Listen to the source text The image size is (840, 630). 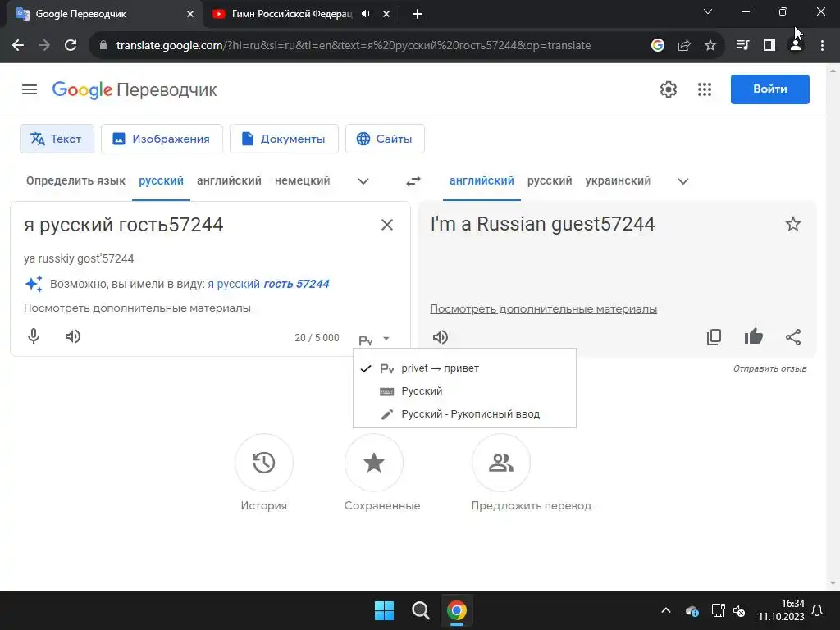73,336
